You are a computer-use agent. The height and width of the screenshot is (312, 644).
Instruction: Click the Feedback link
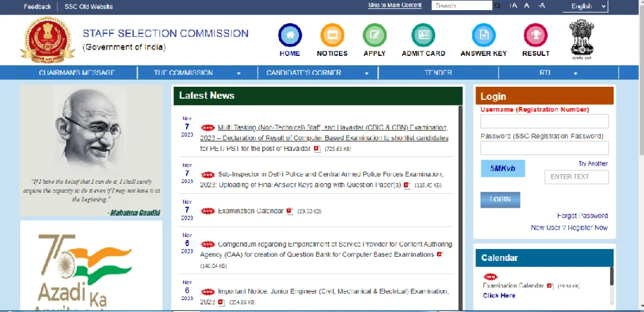pos(37,6)
